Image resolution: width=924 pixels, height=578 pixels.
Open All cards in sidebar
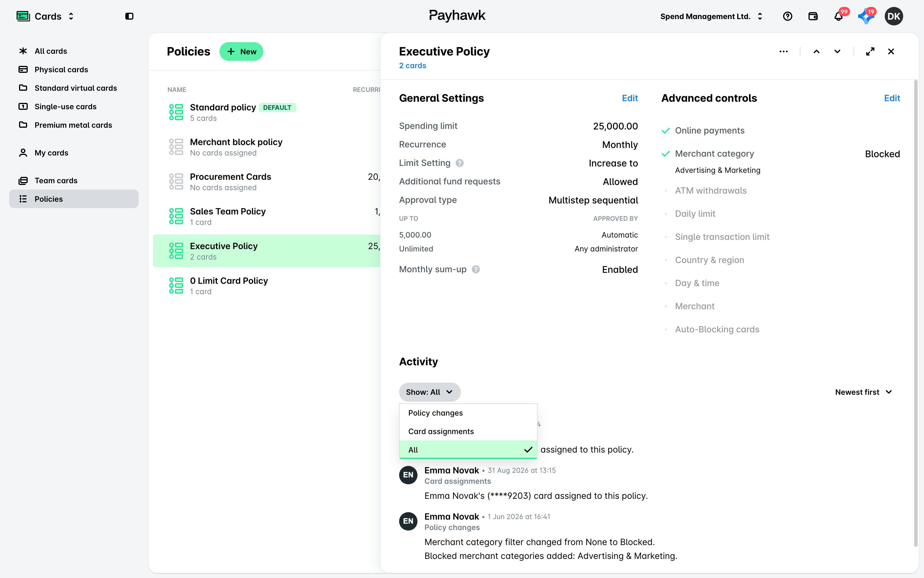pos(74,51)
